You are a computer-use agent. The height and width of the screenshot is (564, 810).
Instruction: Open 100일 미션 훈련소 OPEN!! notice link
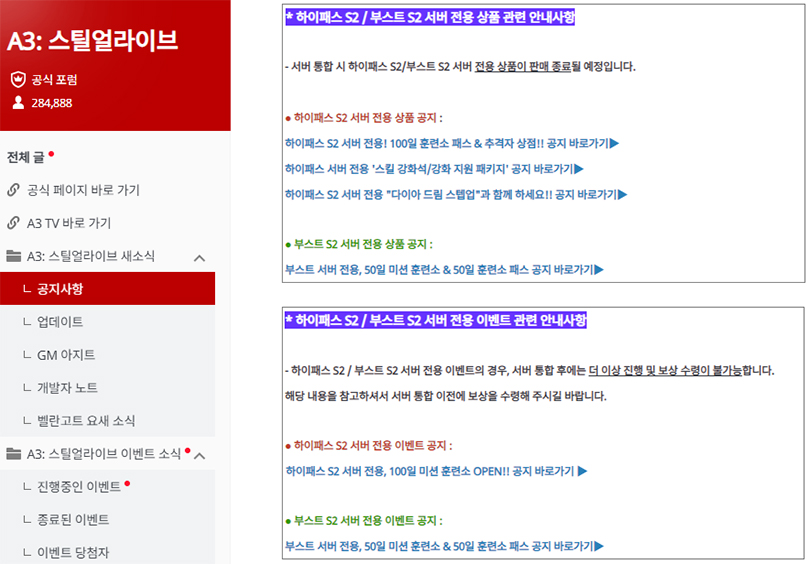click(436, 471)
